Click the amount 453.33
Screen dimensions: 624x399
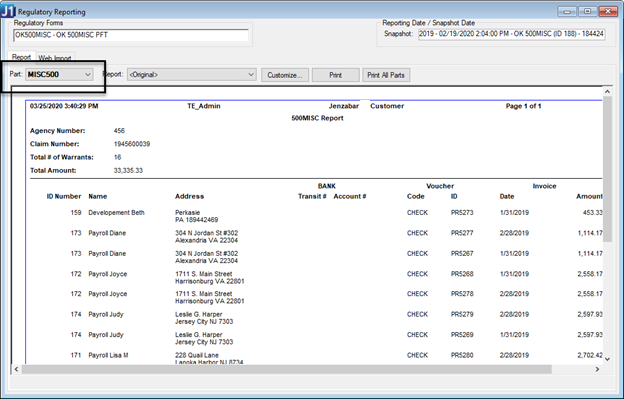593,212
